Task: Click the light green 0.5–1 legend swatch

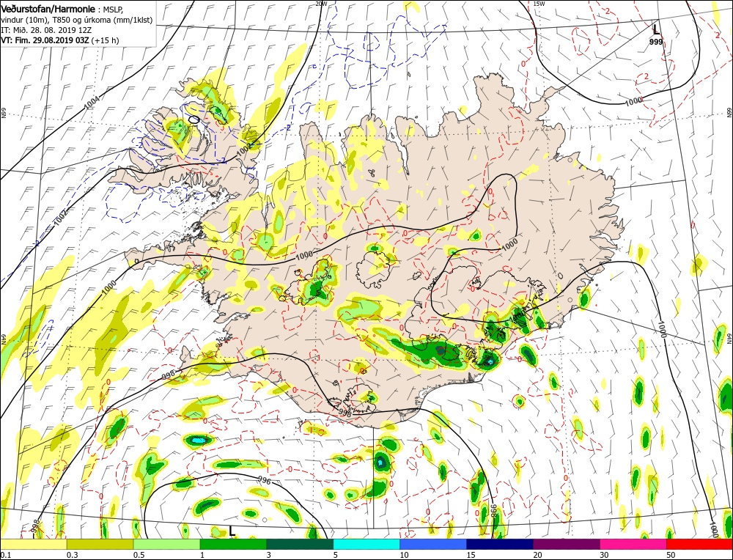Action: click(166, 544)
